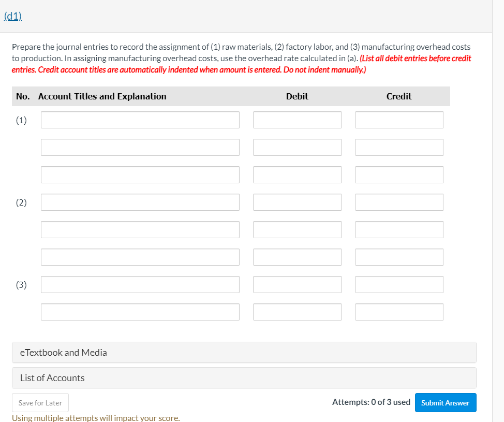Click the Credit field in the first row
This screenshot has width=504, height=422.
[398, 120]
